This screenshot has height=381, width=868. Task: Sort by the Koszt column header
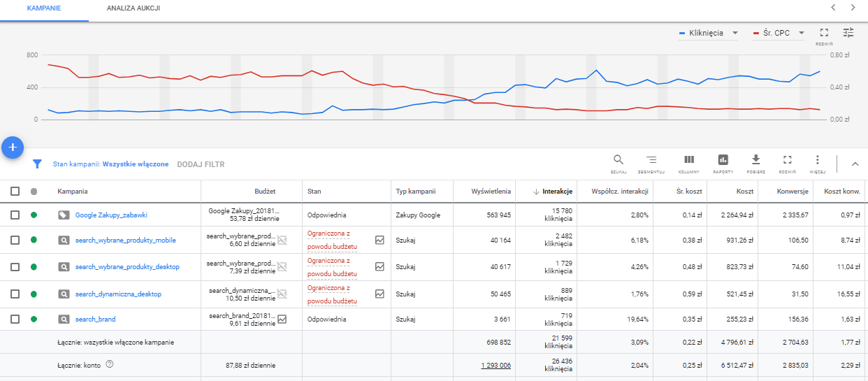745,192
